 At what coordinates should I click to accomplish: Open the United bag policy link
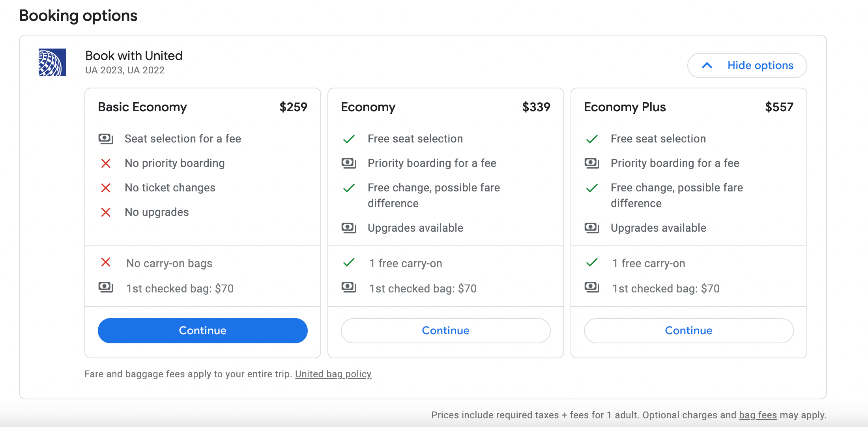[x=333, y=374]
